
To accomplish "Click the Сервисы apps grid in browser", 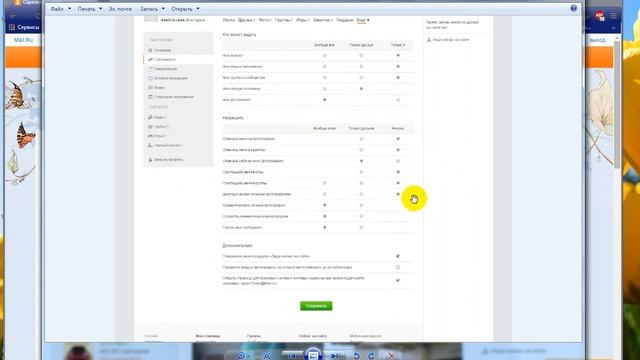I will coord(12,27).
